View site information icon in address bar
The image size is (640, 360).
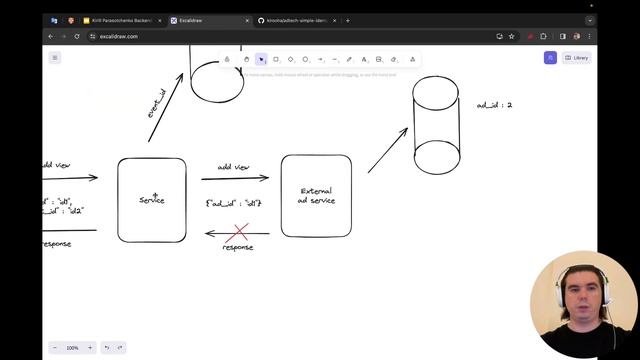coord(93,36)
